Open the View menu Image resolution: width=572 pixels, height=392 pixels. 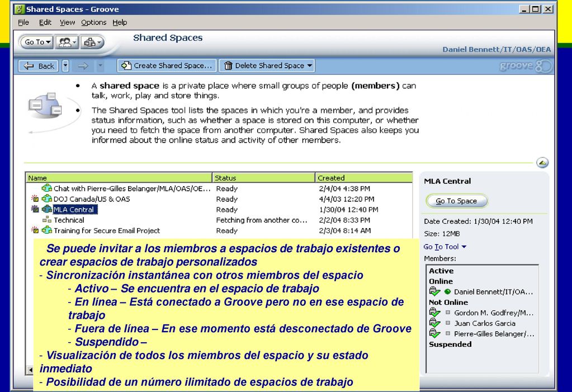point(68,22)
